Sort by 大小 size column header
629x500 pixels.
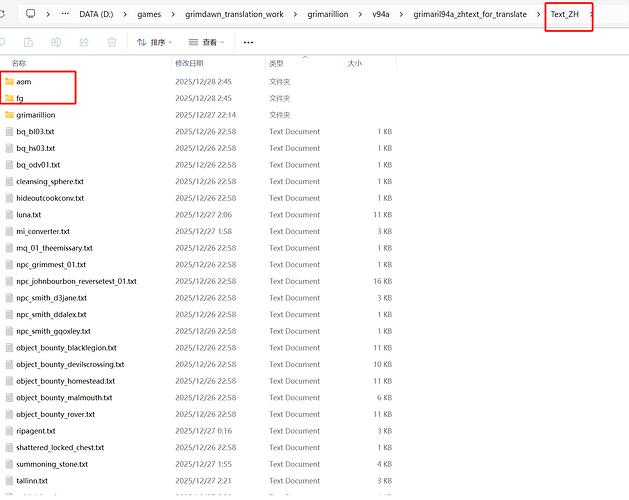(x=354, y=63)
